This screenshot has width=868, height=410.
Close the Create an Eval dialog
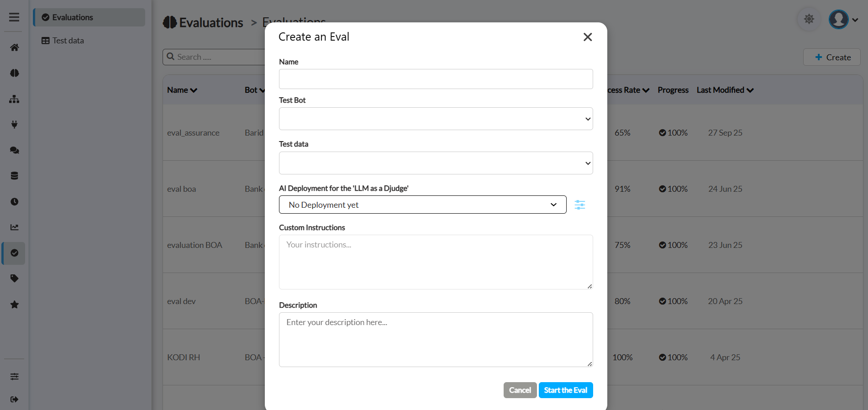click(588, 37)
